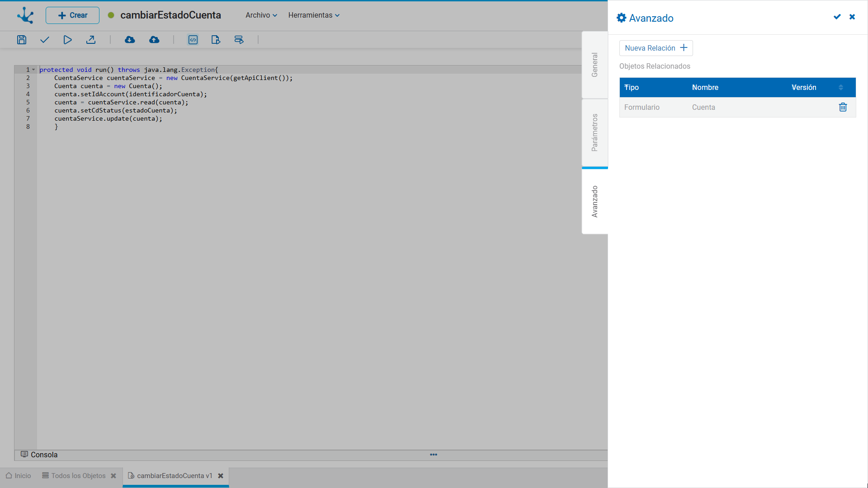868x488 pixels.
Task: Close the cambiarEstadoCuenta v1 tab
Action: [221, 476]
